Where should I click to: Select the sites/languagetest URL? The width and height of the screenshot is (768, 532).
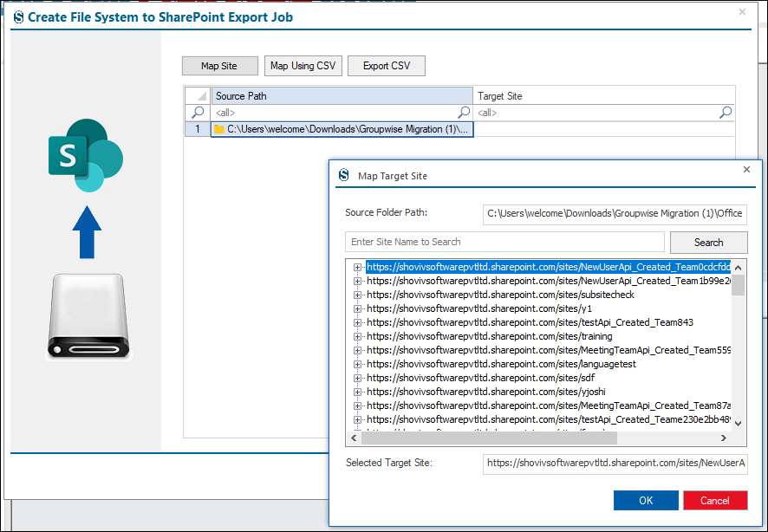[502, 364]
